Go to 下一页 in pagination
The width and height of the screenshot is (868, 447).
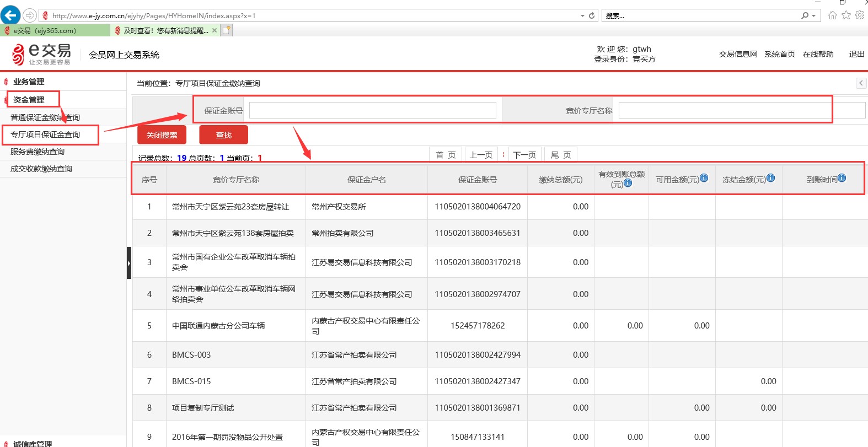[x=524, y=155]
